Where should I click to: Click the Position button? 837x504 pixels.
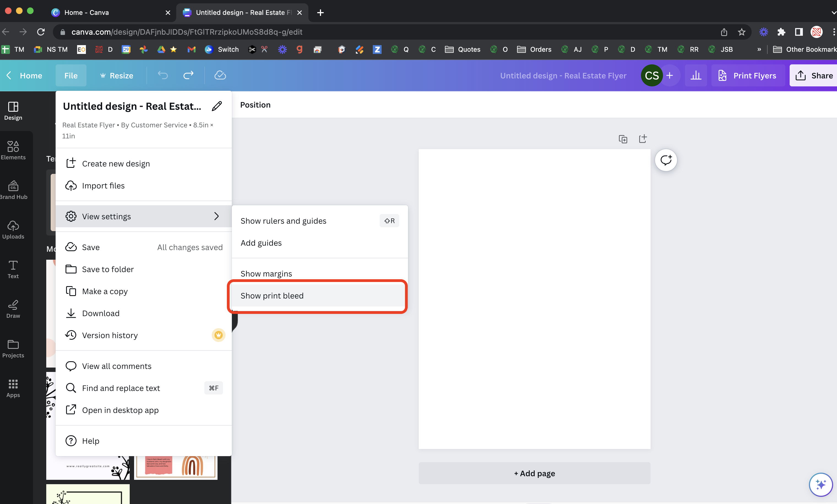(256, 105)
